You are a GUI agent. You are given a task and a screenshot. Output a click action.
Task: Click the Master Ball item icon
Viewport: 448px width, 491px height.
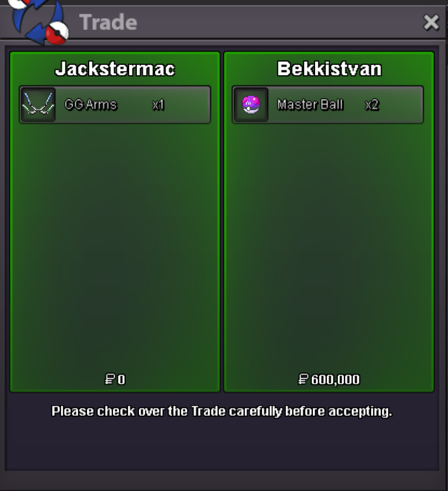click(x=251, y=105)
